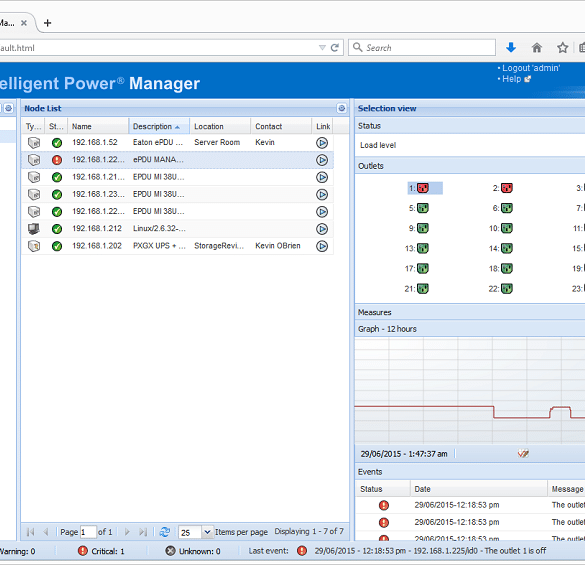
Task: Click Node List panel settings gear icon
Action: point(341,108)
